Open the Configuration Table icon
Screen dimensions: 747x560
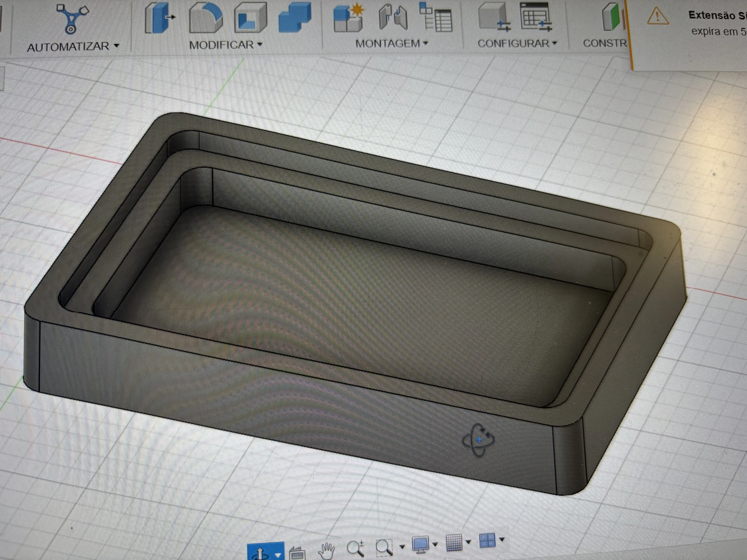point(536,17)
